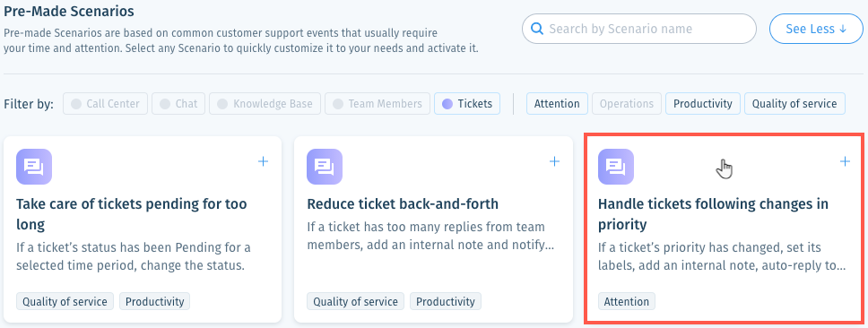
Task: Click chat icon on 'Take care of tickets pending' card
Action: 34,167
